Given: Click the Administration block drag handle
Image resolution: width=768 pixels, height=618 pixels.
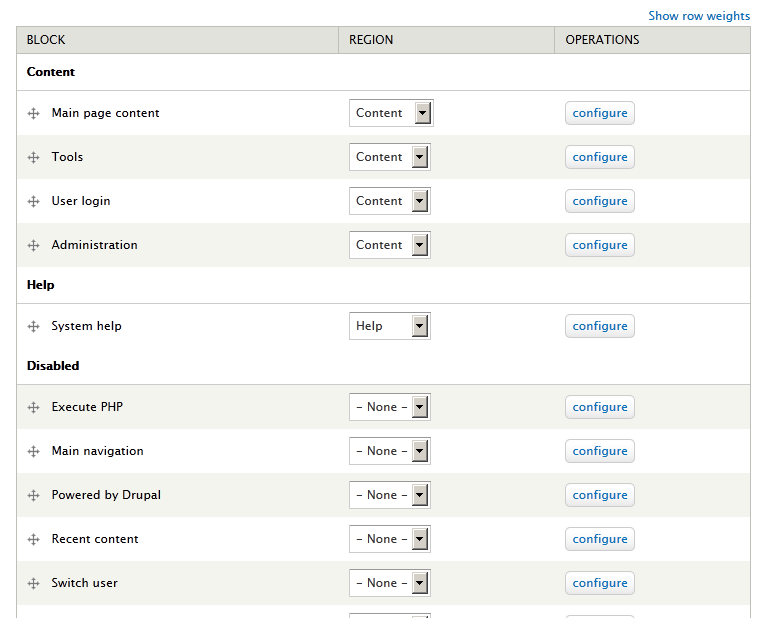Looking at the screenshot, I should pyautogui.click(x=34, y=246).
